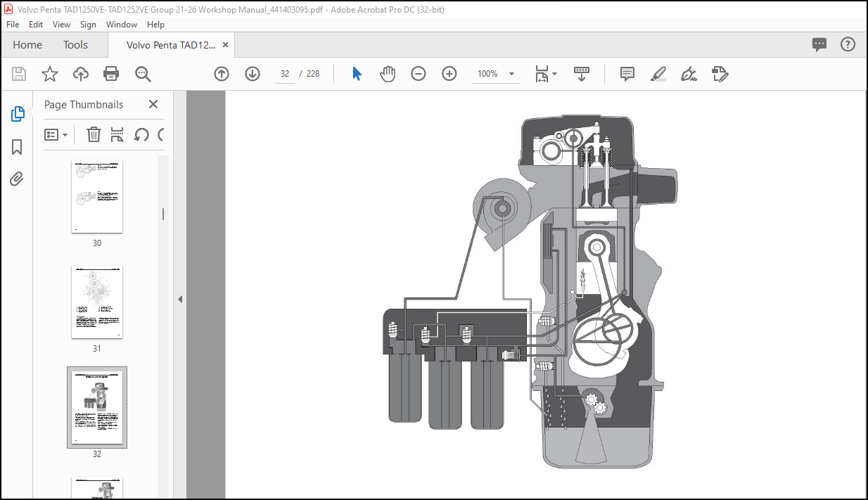Screen dimensions: 868x500
Task: Open the View menu
Action: point(62,25)
